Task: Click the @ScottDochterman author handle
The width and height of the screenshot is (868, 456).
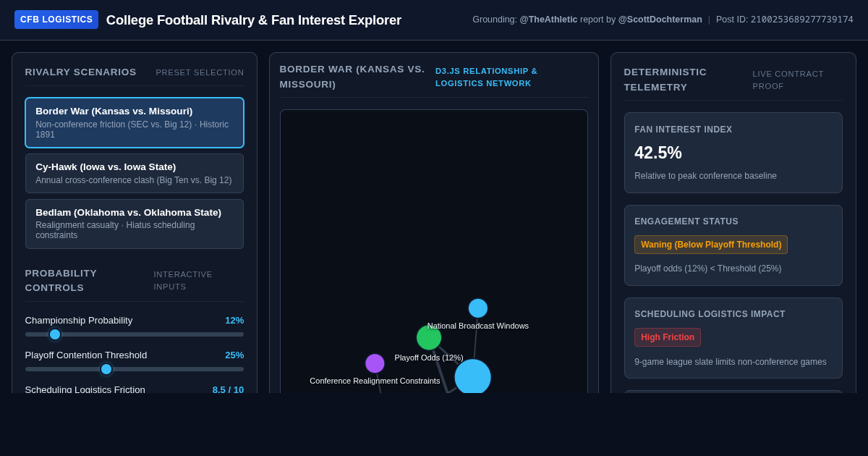Action: click(660, 20)
